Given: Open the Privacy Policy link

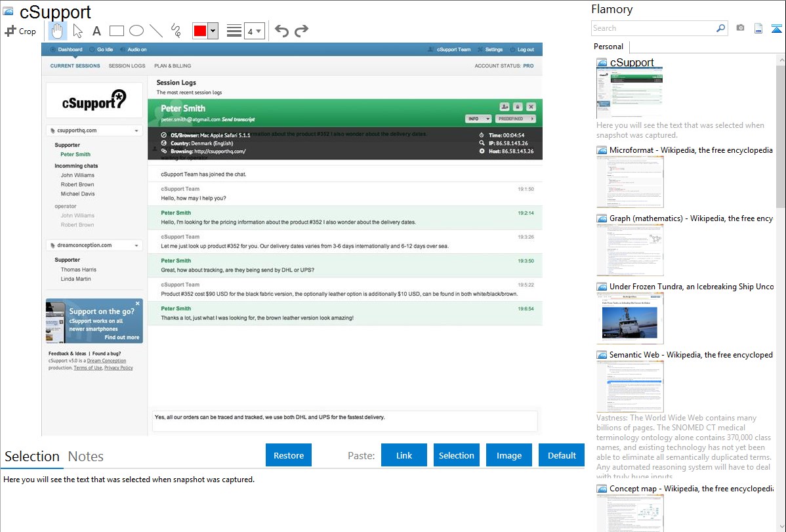Looking at the screenshot, I should 119,368.
